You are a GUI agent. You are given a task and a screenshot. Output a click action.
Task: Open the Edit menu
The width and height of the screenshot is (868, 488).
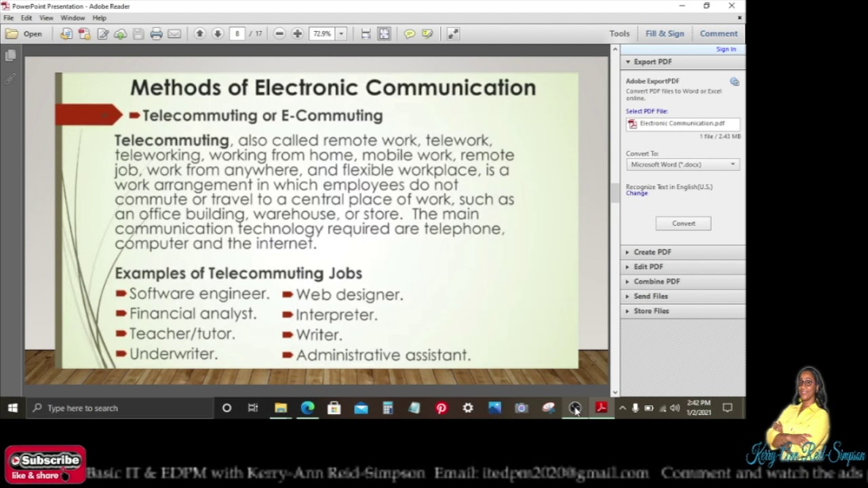(26, 18)
